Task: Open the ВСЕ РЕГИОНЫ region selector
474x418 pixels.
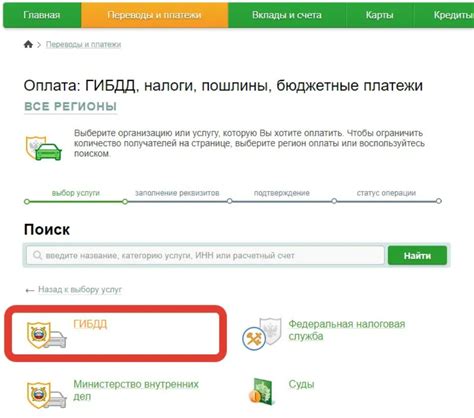Action: (71, 107)
